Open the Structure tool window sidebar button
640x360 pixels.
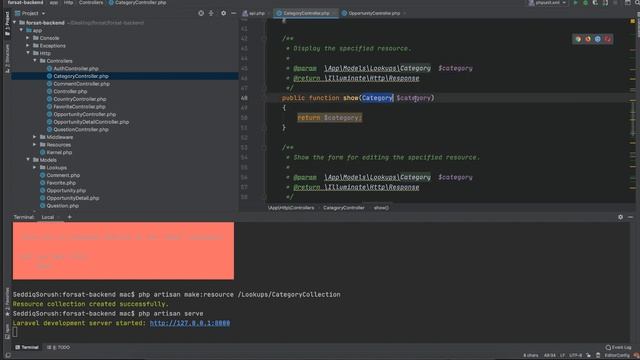tap(7, 58)
